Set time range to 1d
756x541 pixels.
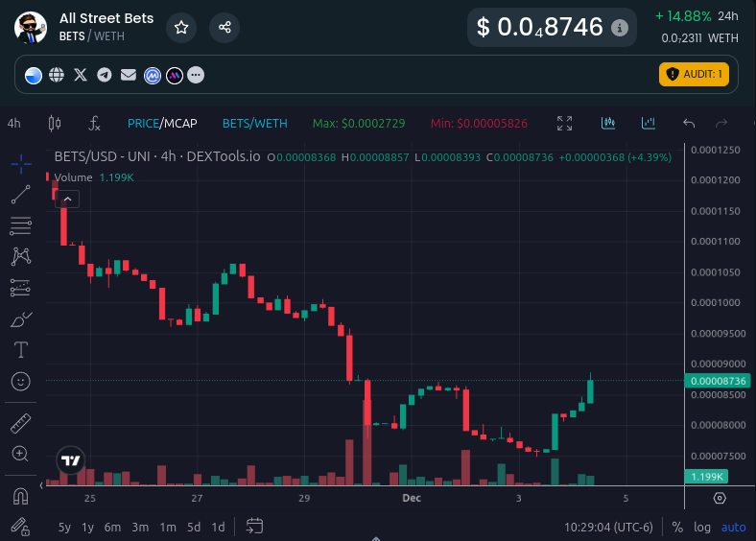[219, 527]
